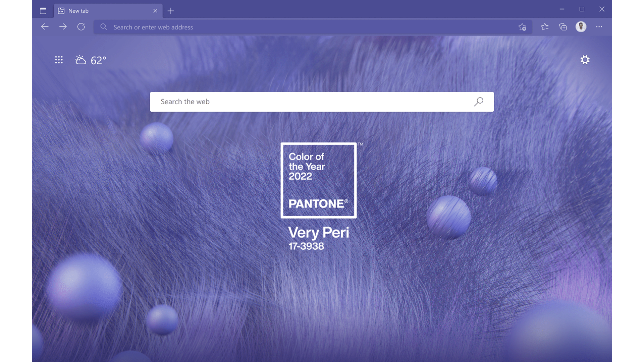Image resolution: width=644 pixels, height=362 pixels.
Task: Click the magnifier in the web search box
Action: (x=479, y=102)
